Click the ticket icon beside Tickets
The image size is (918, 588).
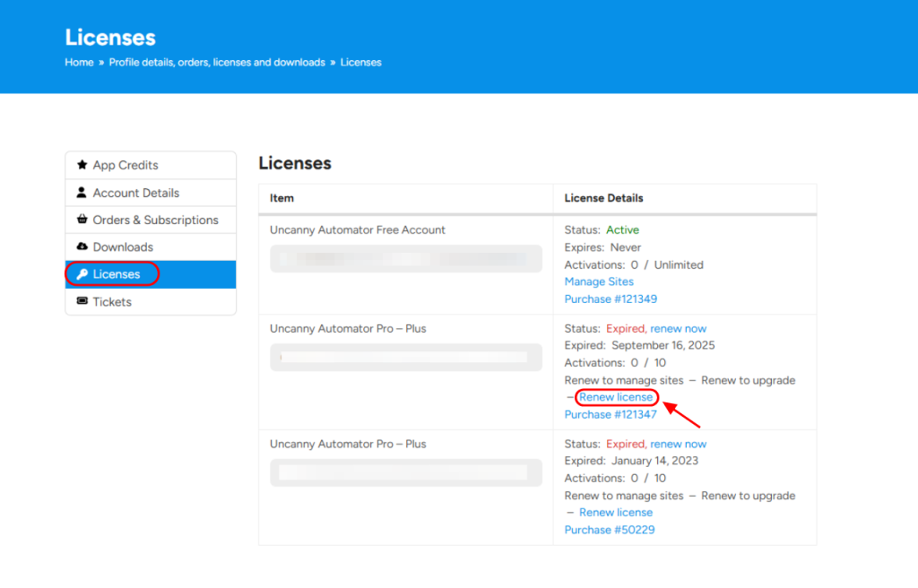click(82, 301)
